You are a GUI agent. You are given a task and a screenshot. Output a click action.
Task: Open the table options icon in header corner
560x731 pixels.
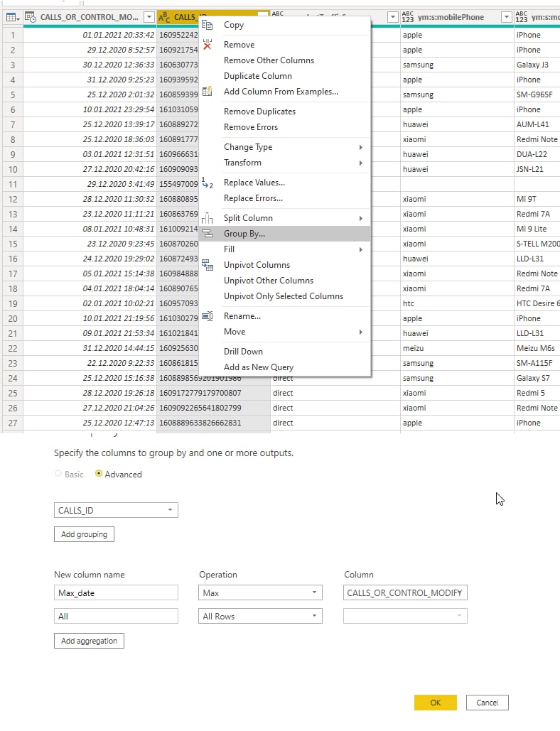click(13, 18)
